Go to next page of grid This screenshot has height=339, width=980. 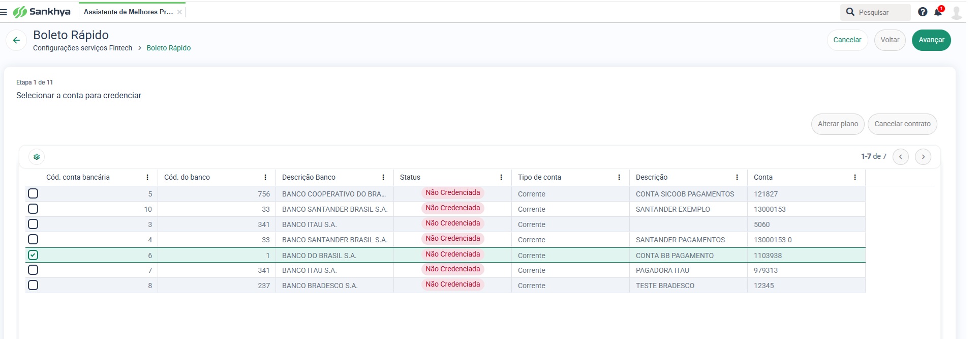pos(923,157)
